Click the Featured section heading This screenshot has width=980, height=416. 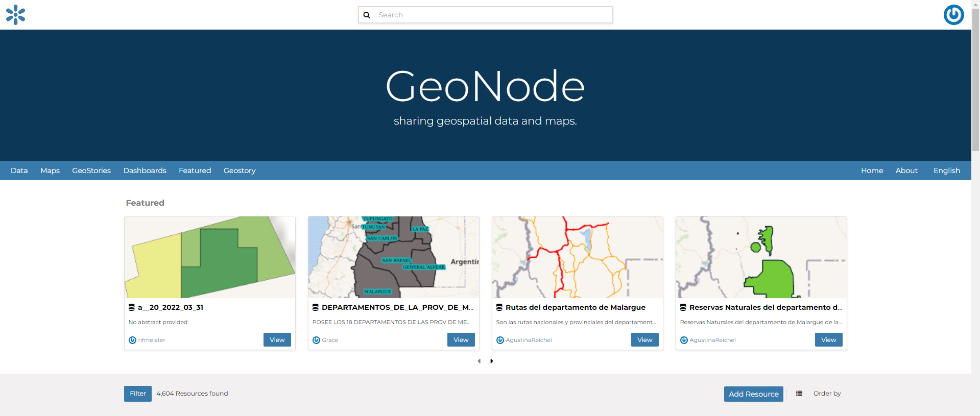coord(145,203)
